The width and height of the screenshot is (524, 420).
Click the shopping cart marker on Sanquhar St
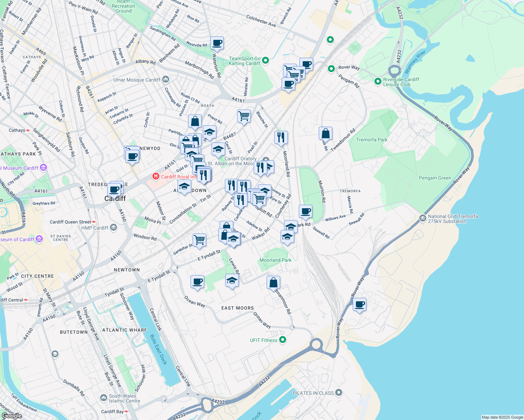(199, 241)
